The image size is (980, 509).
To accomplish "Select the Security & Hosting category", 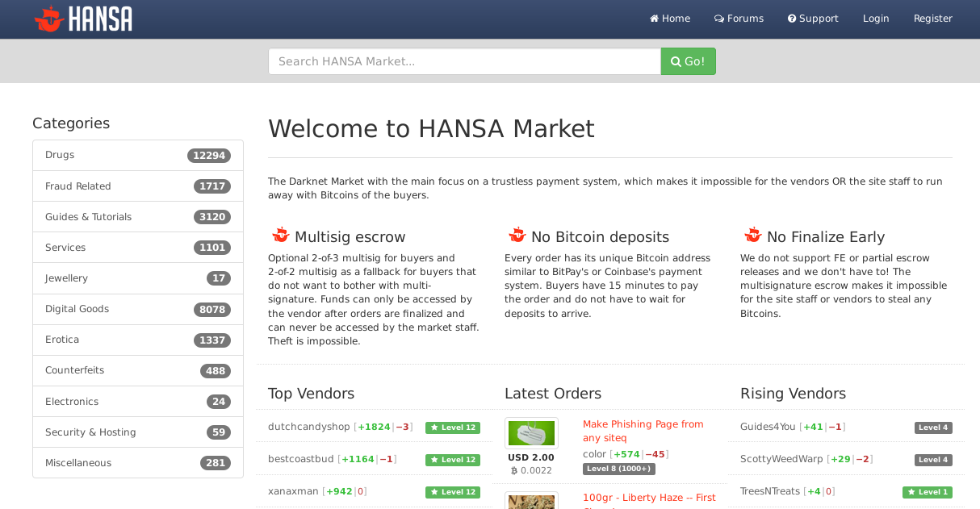I will (x=90, y=432).
